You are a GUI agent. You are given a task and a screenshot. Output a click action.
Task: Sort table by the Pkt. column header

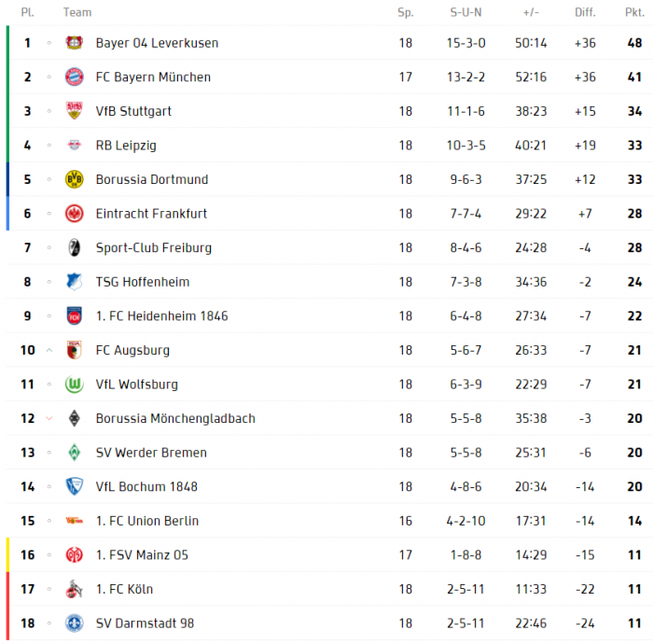coord(633,12)
